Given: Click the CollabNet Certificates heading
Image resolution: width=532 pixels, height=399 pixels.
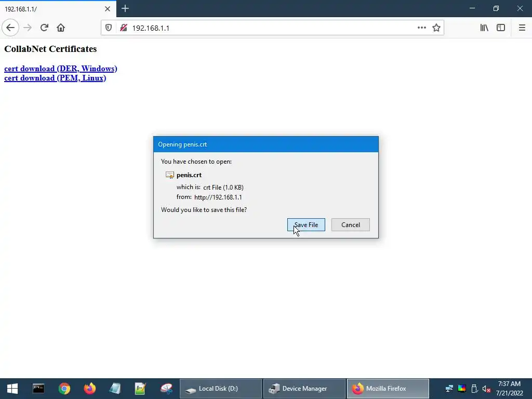Looking at the screenshot, I should point(50,49).
